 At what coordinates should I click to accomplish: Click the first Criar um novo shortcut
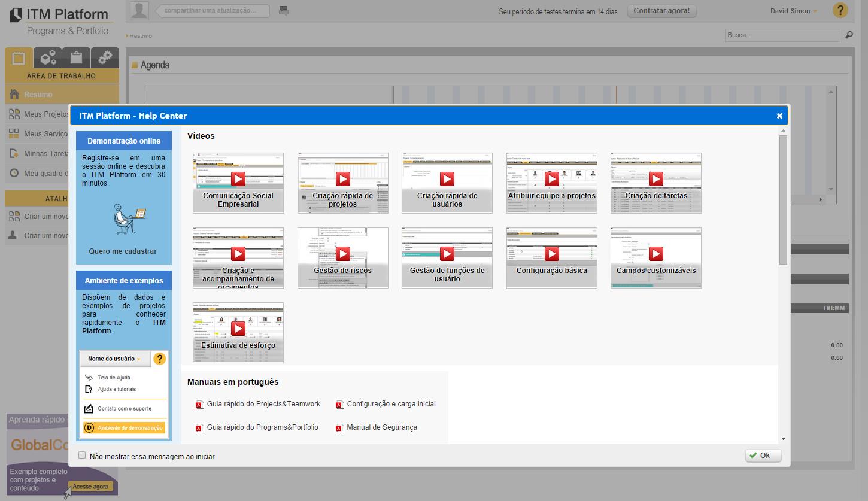pyautogui.click(x=37, y=217)
